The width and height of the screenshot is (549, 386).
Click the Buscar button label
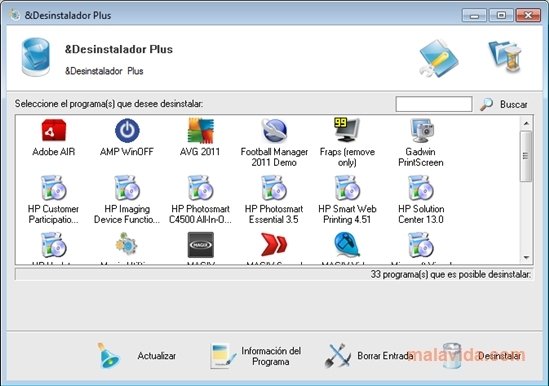click(513, 104)
